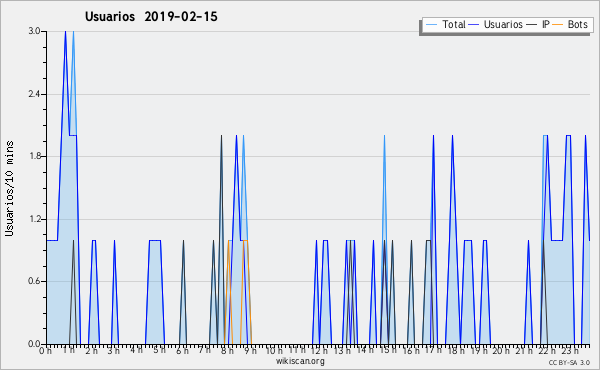Click the 12 h x-axis label

pyautogui.click(x=319, y=351)
